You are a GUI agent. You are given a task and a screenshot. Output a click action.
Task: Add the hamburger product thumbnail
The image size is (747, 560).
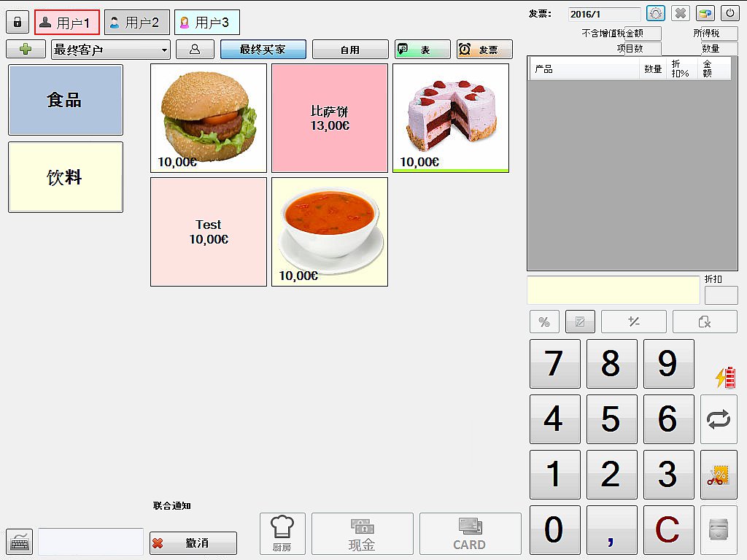click(209, 118)
